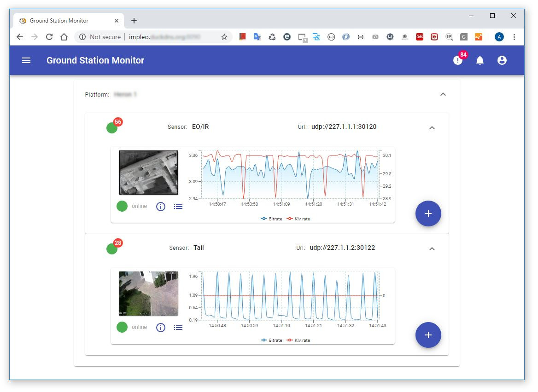Collapse the Platform section
This screenshot has height=392, width=538.
click(443, 94)
